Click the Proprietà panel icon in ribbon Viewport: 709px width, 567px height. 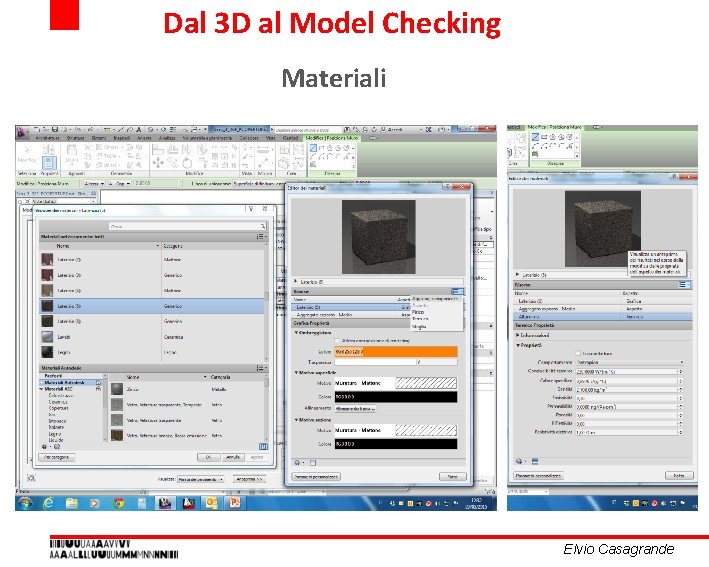[49, 163]
